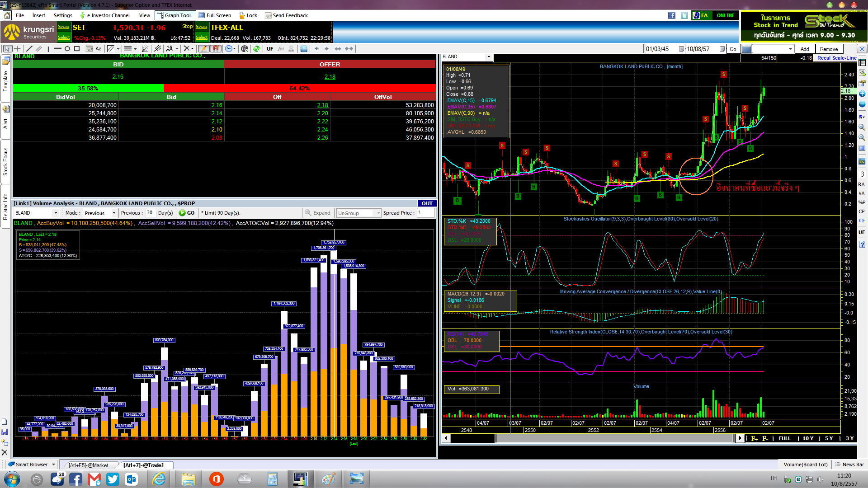Click F- to decrease font size
This screenshot has height=488, width=868.
pos(765,438)
